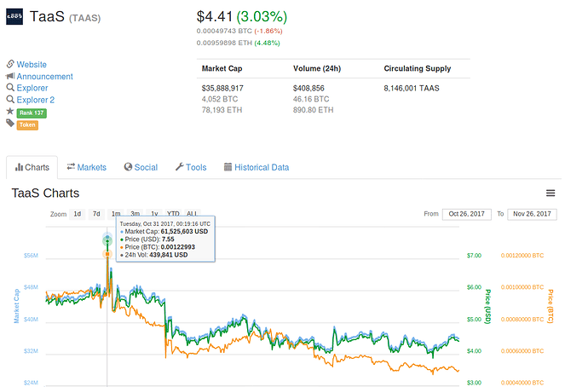Screen dimensions: 588x387
Task: Click the 8,146,001 TAAS supply value
Action: (412, 88)
